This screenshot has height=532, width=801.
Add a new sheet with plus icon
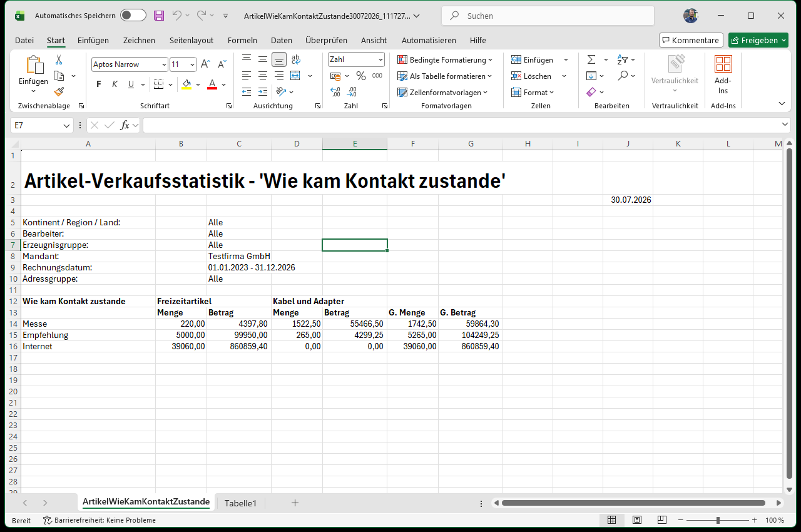[295, 503]
